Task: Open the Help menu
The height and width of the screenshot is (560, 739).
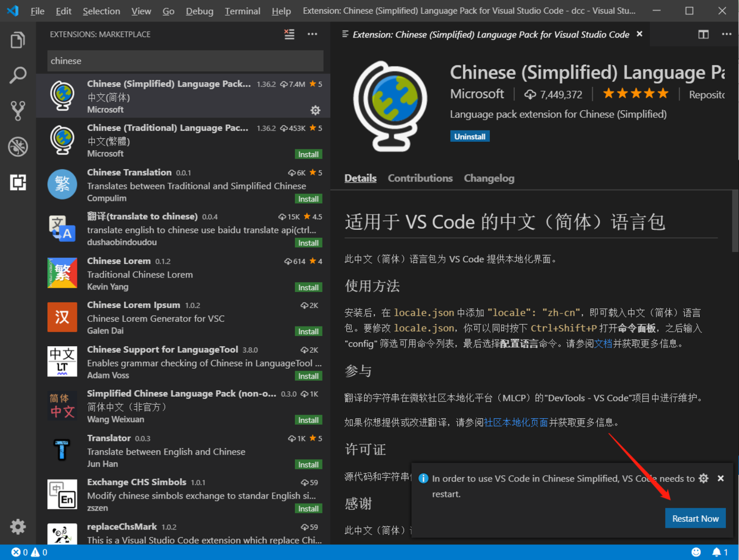Action: coord(281,11)
